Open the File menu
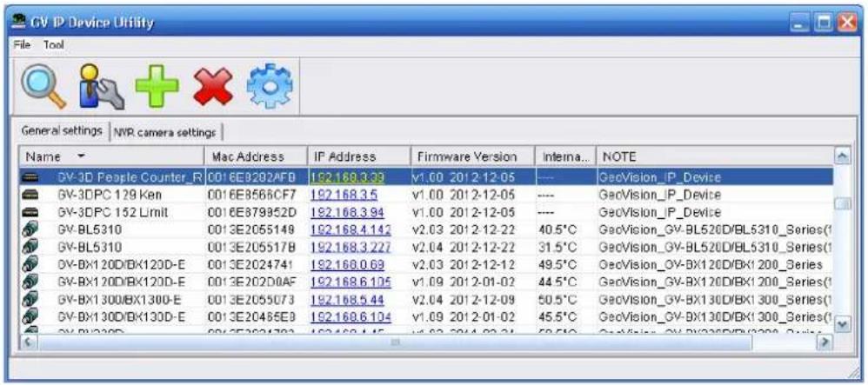The image size is (868, 385). pyautogui.click(x=22, y=45)
